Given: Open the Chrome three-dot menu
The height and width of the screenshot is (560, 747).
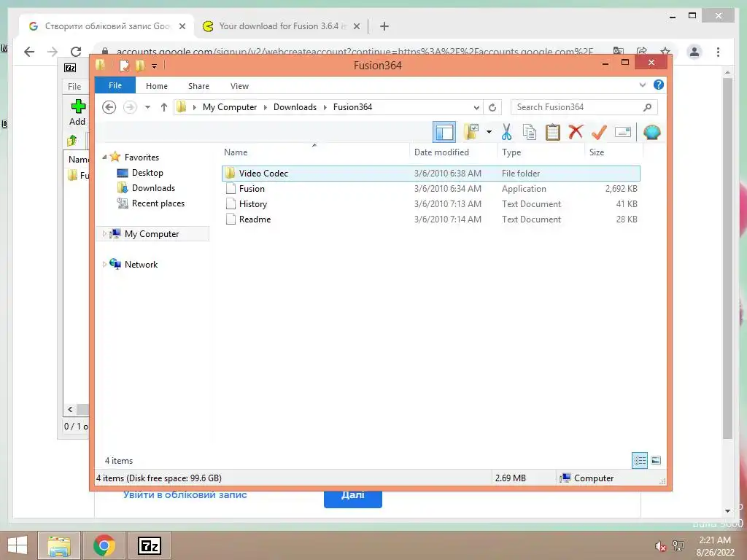Looking at the screenshot, I should [x=718, y=52].
